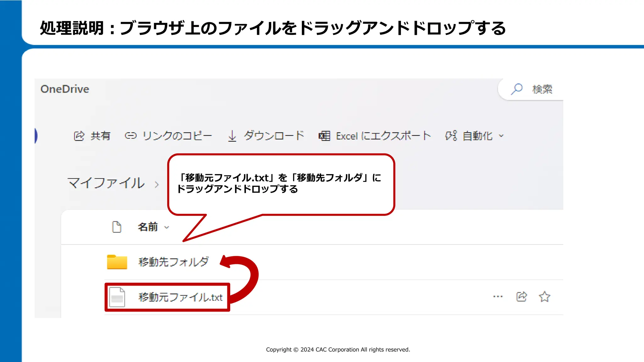Click the breadcrumb chevron after マイファイル
Viewport: 644px width, 362px height.
coord(157,184)
